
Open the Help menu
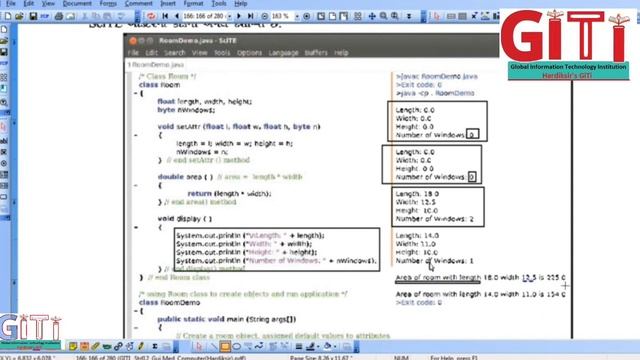tap(241, 4)
